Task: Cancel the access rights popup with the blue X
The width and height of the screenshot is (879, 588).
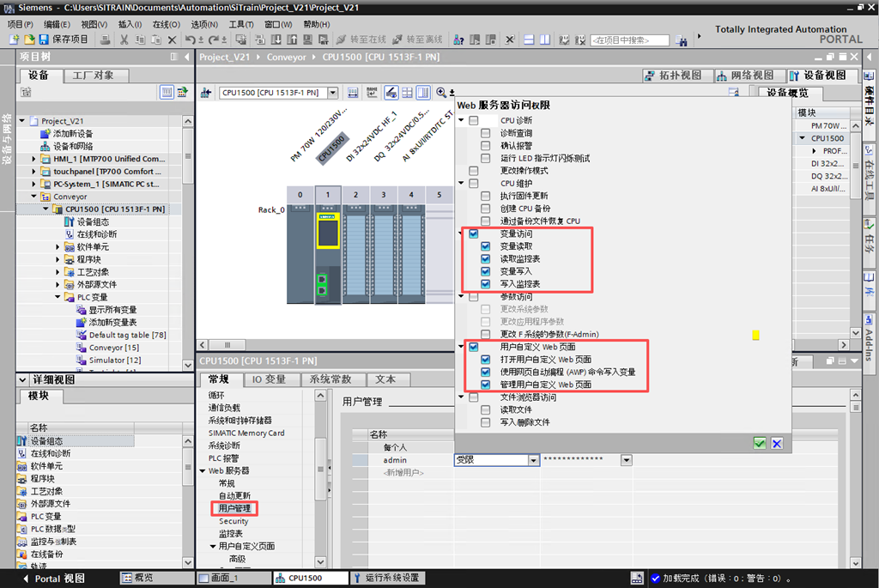Action: [776, 443]
